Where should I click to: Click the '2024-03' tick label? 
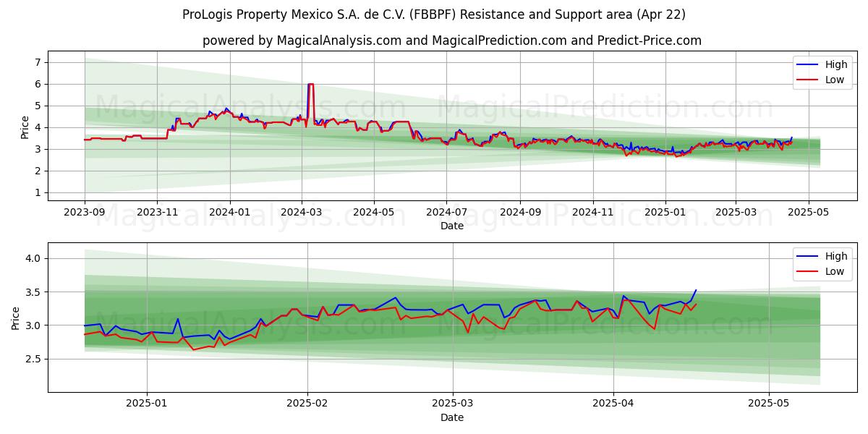pyautogui.click(x=302, y=212)
